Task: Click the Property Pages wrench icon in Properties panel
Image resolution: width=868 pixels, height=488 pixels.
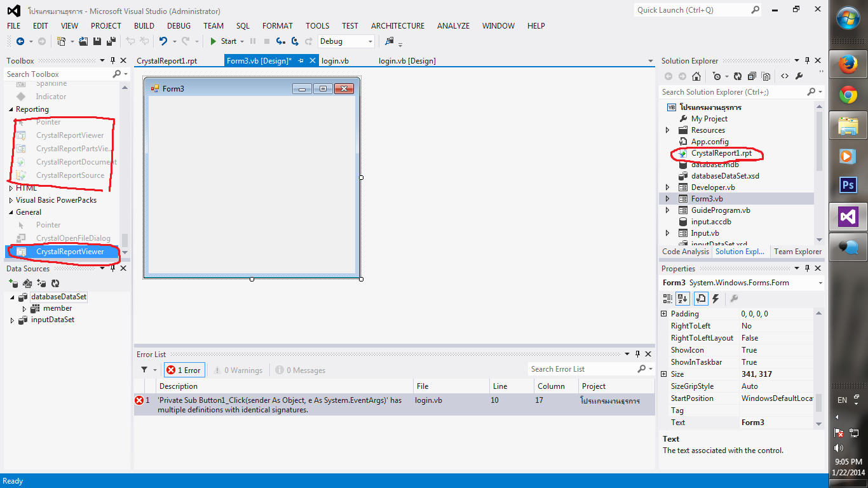Action: [733, 299]
